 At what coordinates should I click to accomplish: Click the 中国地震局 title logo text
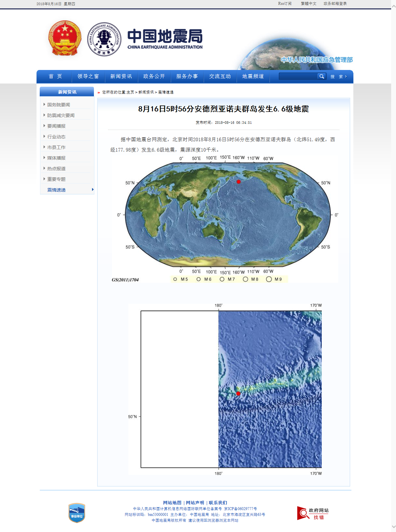(x=165, y=38)
